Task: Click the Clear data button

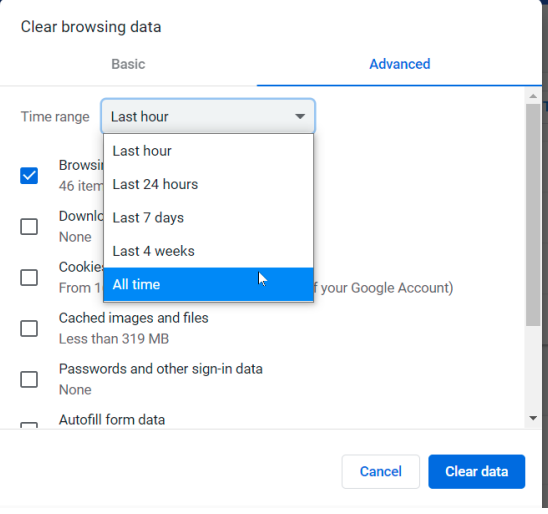Action: [477, 471]
